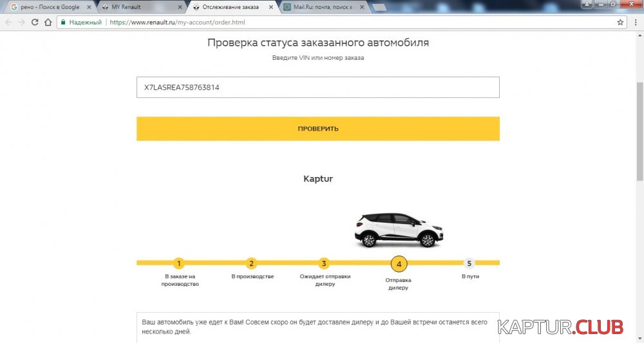Select step 5 'В пути' marker
The image size is (644, 347).
[x=469, y=263]
